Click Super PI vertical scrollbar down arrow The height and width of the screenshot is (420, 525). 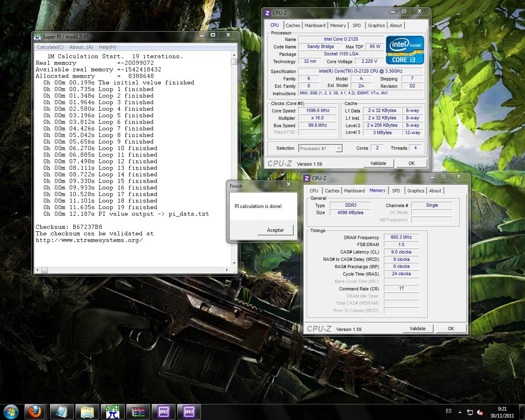click(x=234, y=263)
